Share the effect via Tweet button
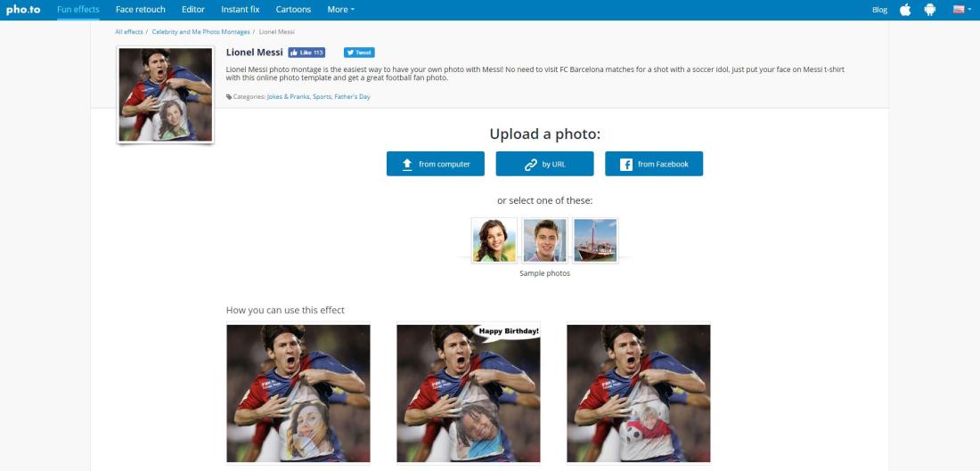 pos(359,53)
